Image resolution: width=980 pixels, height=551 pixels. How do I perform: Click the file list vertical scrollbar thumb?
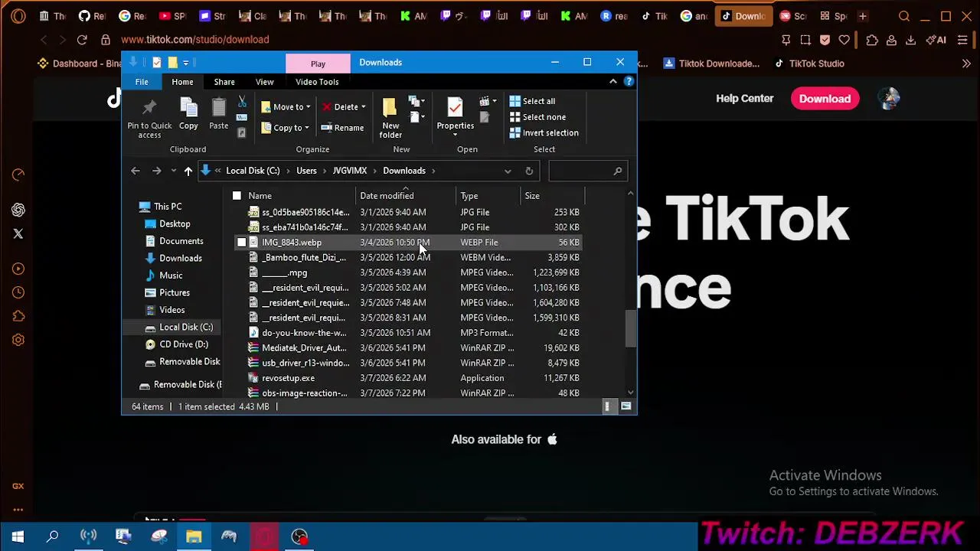coord(630,328)
